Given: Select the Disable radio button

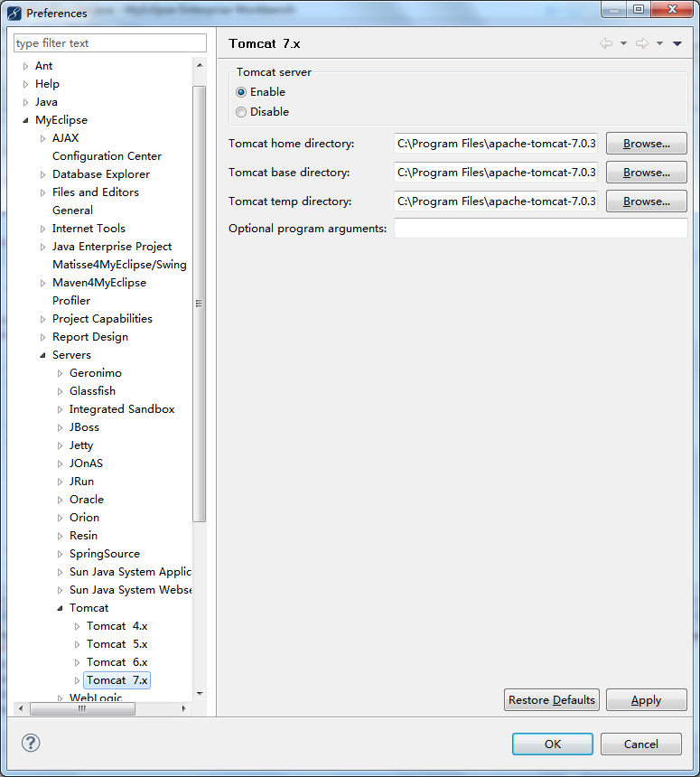Looking at the screenshot, I should (241, 112).
